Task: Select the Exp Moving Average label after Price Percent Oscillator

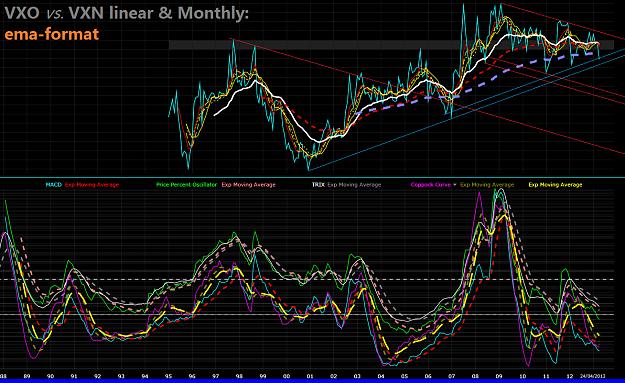Action: click(248, 185)
